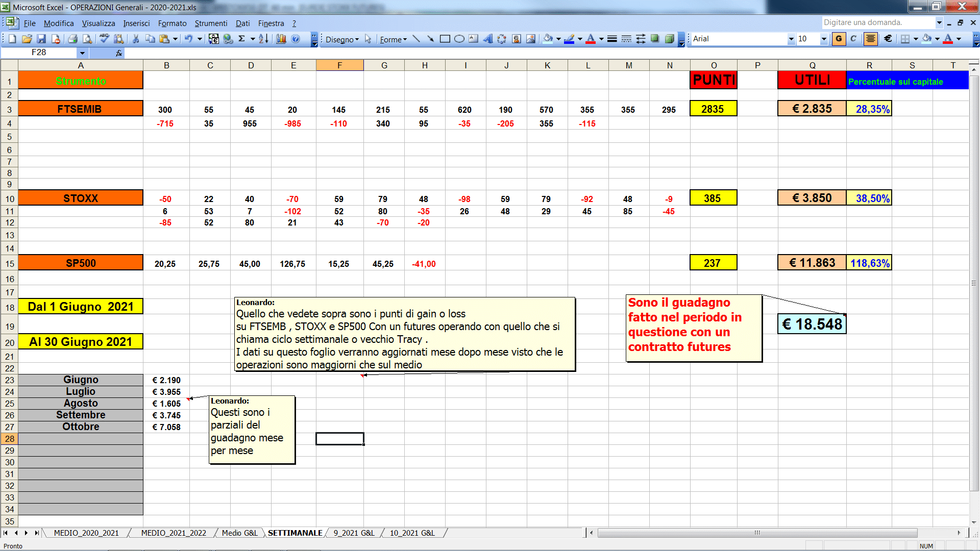Open the Formato menu
The image size is (980, 551).
pos(172,23)
